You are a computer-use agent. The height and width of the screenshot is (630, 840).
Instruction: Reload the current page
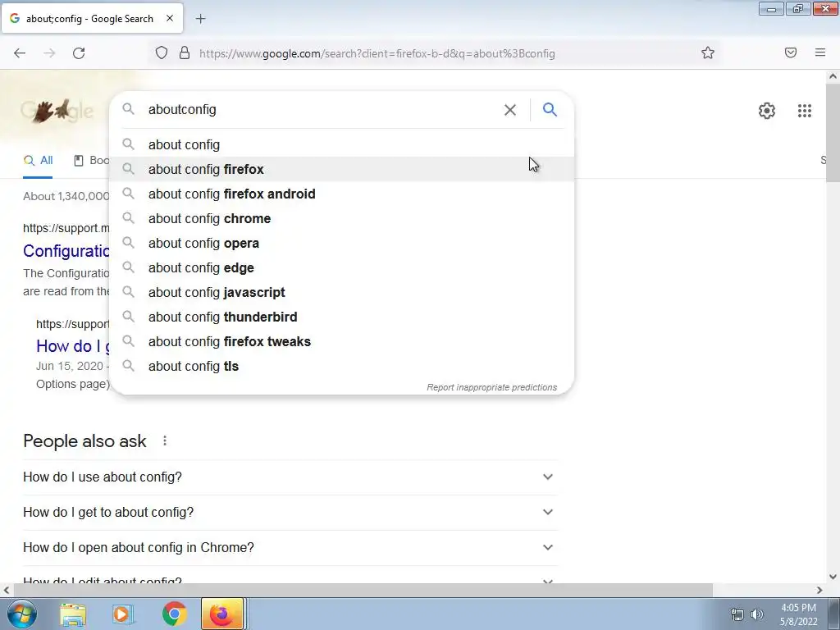click(79, 53)
